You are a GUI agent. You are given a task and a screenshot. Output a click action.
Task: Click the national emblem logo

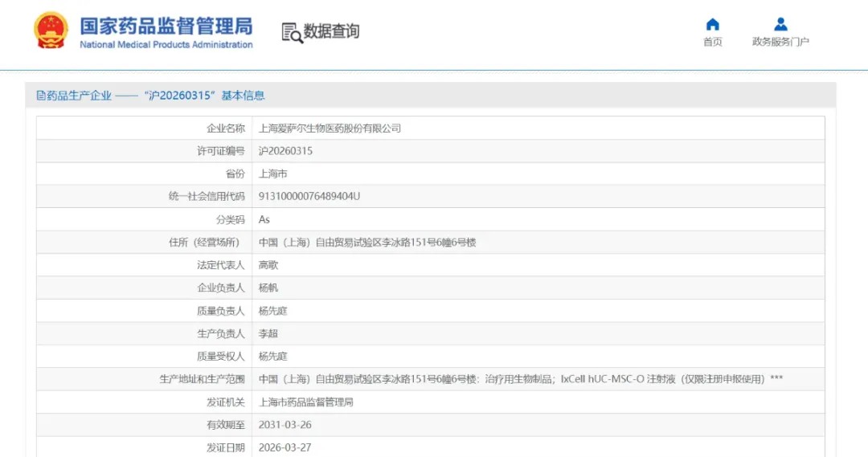51,31
